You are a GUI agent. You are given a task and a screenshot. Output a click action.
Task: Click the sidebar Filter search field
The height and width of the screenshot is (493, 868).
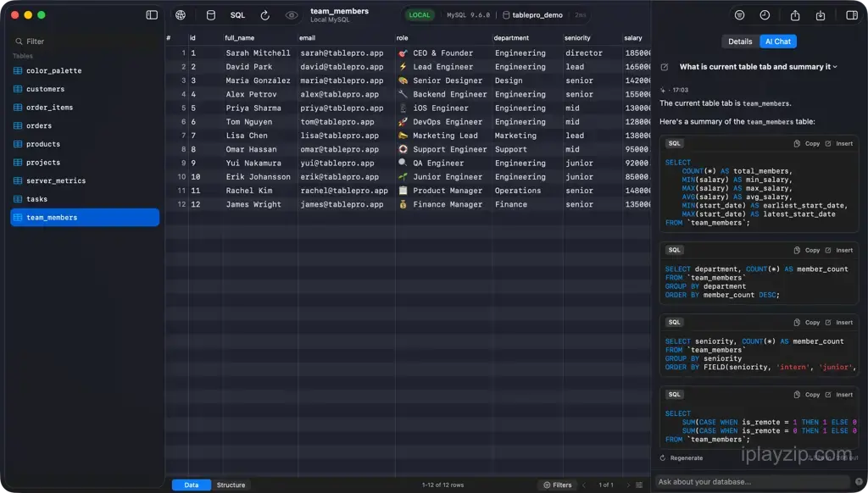click(x=85, y=41)
